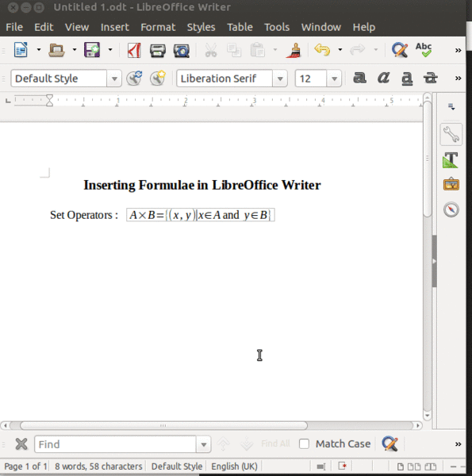Toggle Bold formatting

(x=359, y=78)
